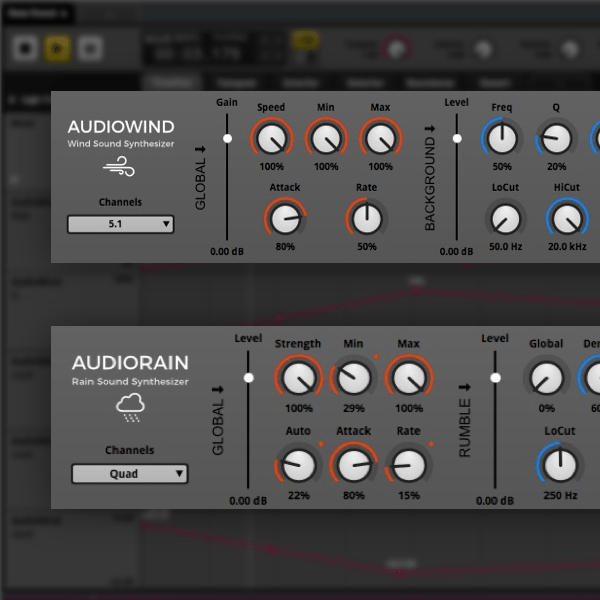Click the rain cloud icon in AudioRain
Viewport: 600px width, 600px height.
click(x=130, y=407)
